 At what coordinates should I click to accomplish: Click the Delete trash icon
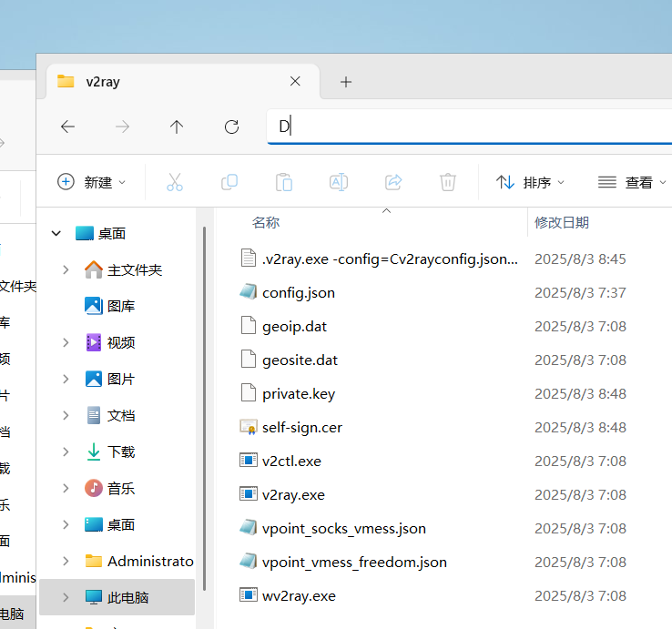pos(447,182)
